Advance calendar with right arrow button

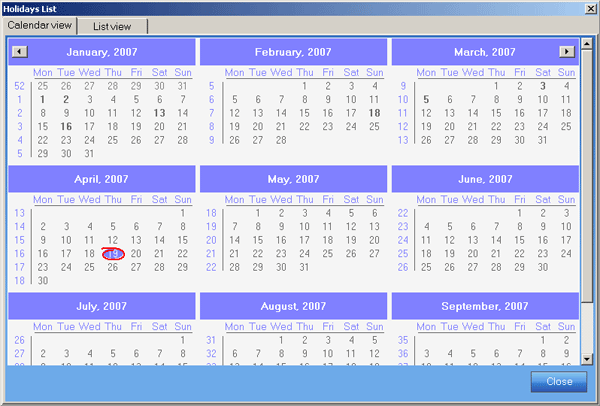(567, 51)
